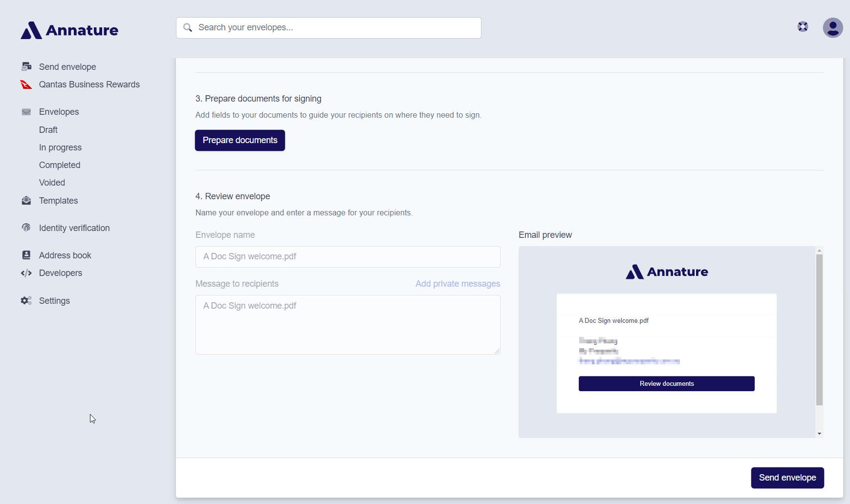
Task: Click the email preview scrollbar down arrow
Action: [x=819, y=434]
